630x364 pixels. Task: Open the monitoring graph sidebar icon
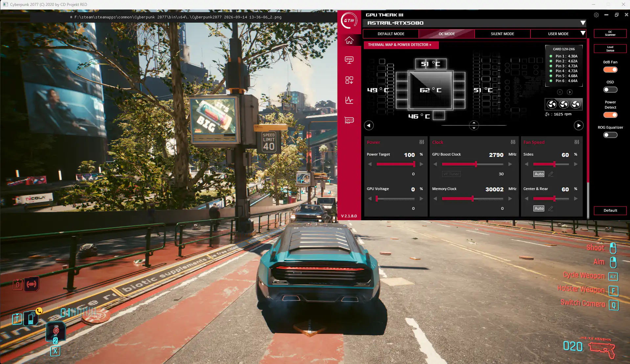click(349, 100)
